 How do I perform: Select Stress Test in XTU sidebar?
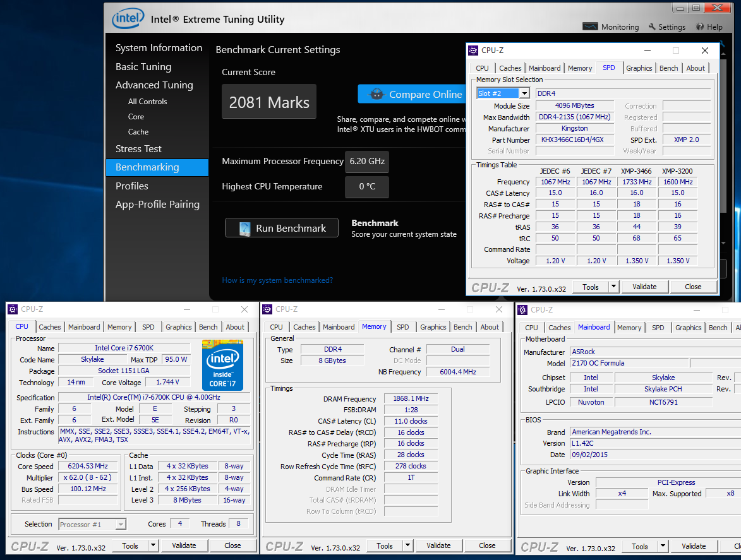pos(138,149)
